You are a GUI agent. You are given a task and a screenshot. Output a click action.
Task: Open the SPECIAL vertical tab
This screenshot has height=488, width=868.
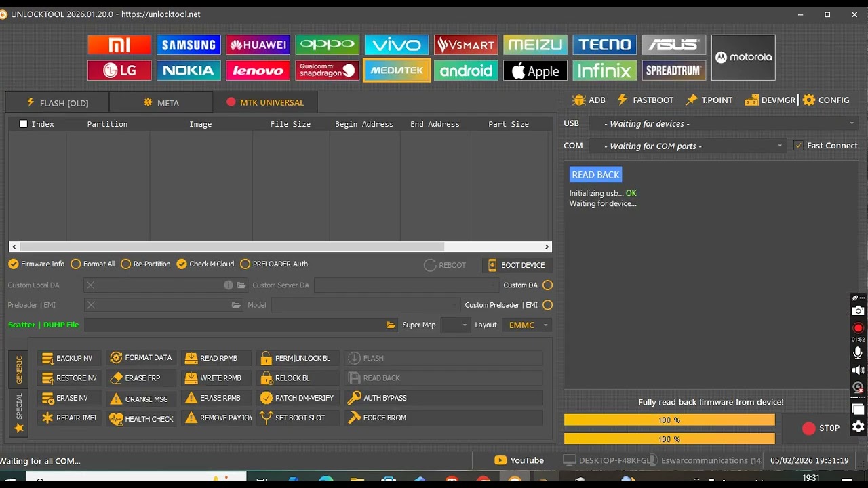point(19,412)
